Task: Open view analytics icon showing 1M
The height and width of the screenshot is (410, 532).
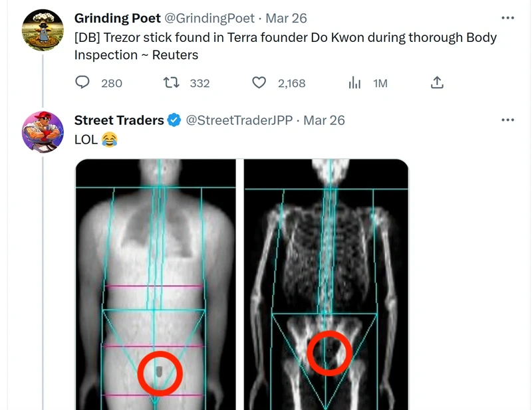Action: click(355, 83)
